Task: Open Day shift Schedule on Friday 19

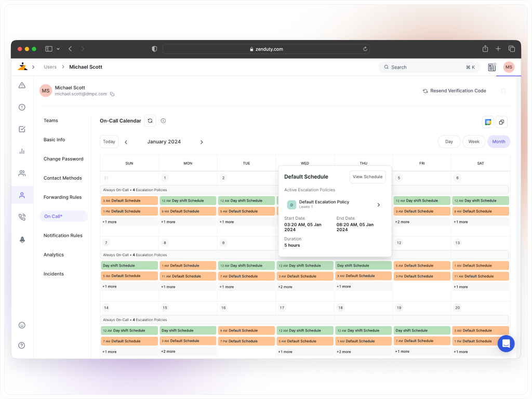Action: 422,330
